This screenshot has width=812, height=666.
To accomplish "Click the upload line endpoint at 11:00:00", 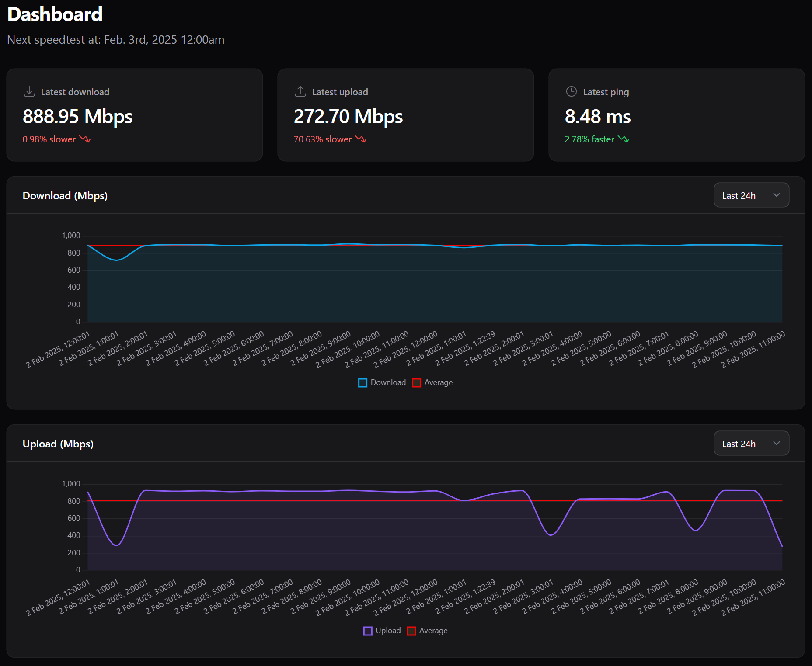I will (782, 546).
